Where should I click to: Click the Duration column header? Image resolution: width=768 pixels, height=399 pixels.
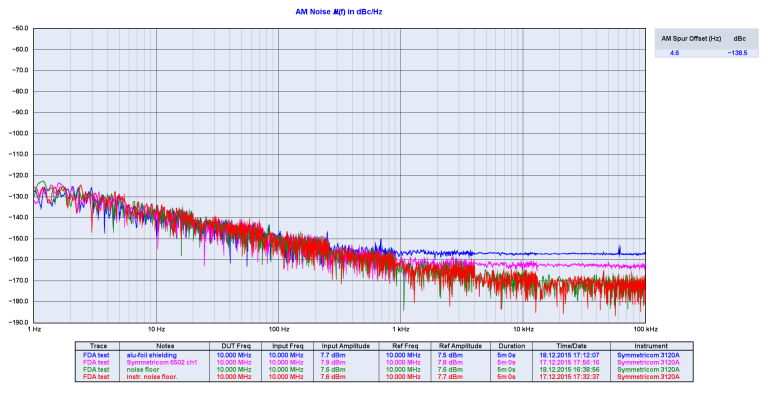click(x=512, y=346)
